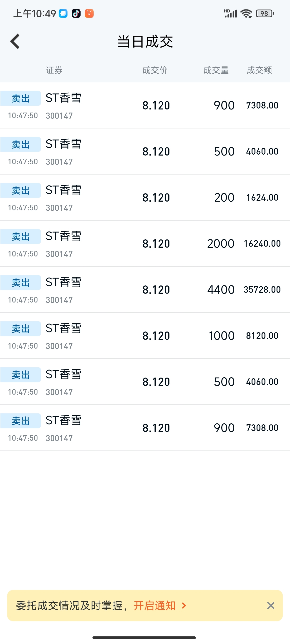Open the 开启通知 link

coord(154,606)
